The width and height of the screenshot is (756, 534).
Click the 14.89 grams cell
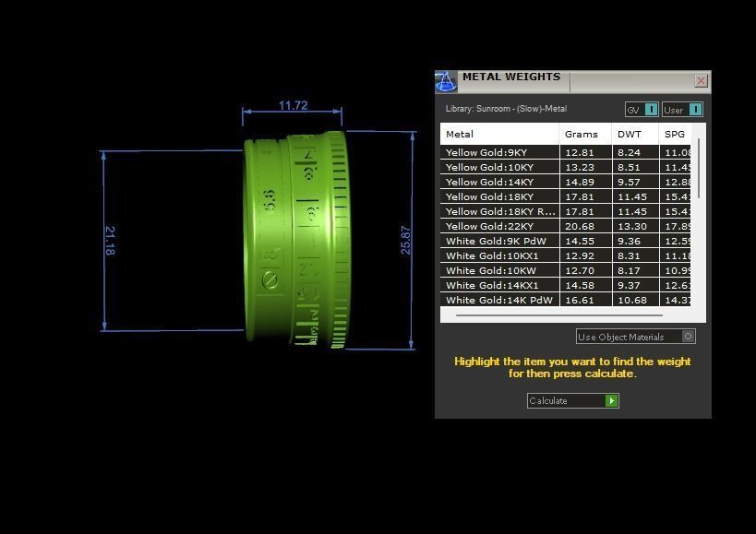point(585,182)
